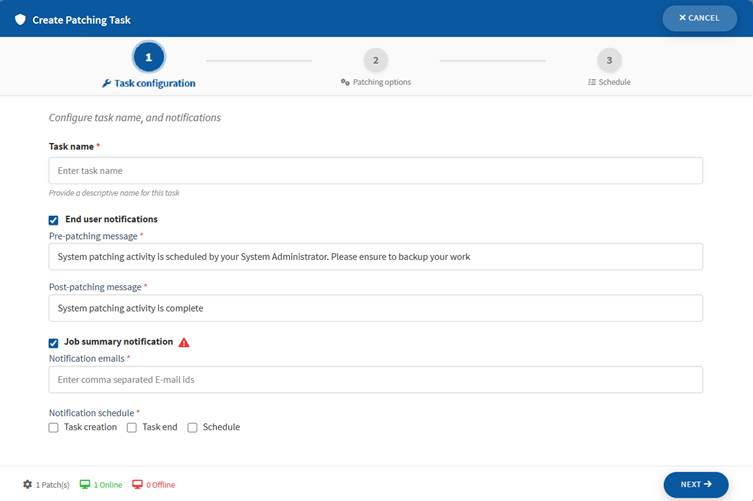Enable the Task creation checkbox

click(x=54, y=428)
